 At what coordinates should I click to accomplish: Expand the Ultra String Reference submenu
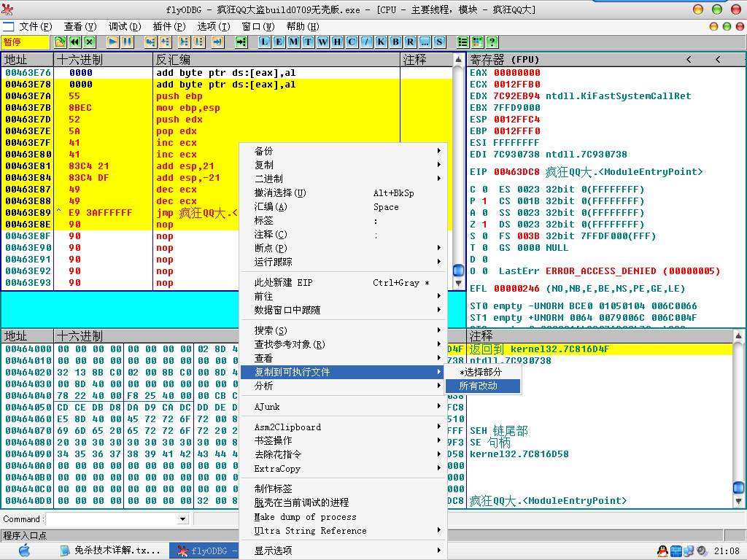(344, 531)
